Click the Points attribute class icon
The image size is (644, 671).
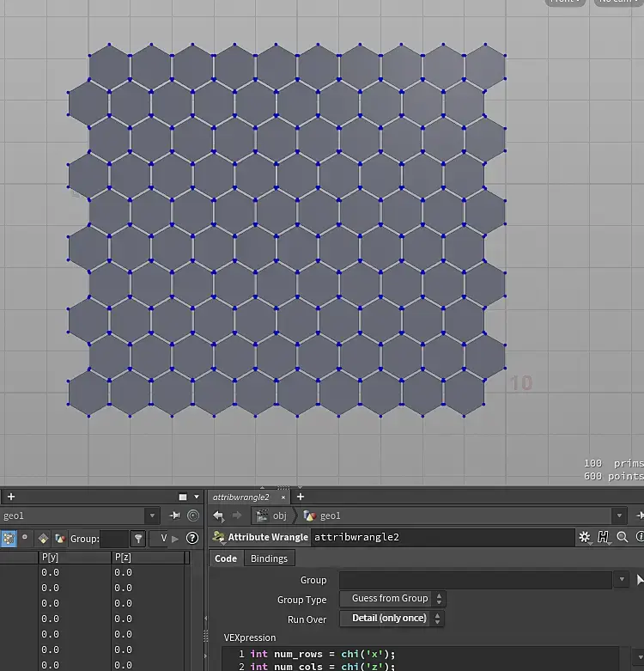[x=8, y=538]
